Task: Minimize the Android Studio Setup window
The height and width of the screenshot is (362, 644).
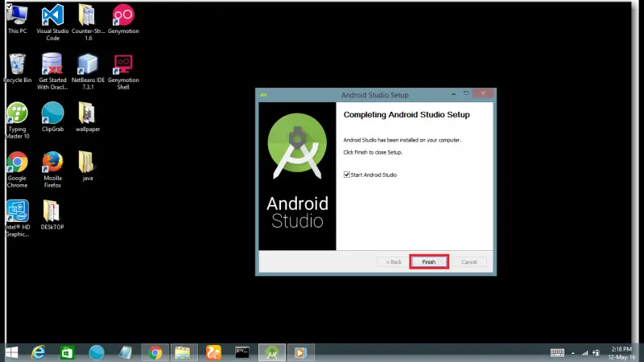Action: click(453, 94)
